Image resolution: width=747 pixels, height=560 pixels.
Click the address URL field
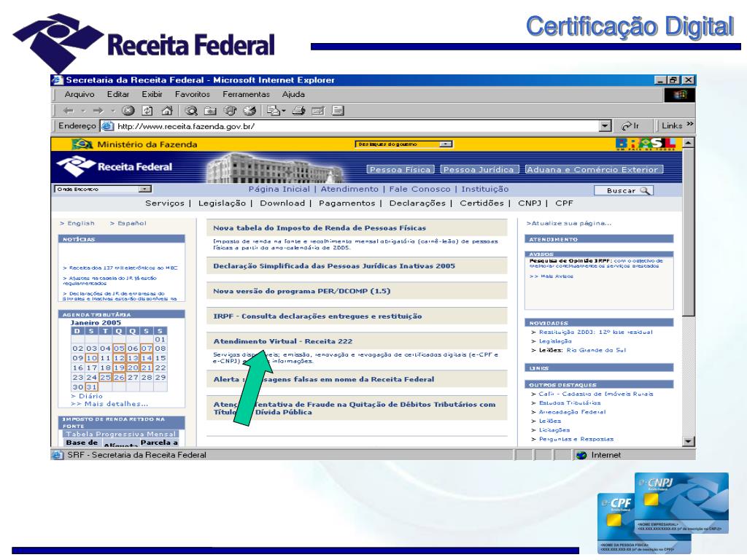click(x=357, y=126)
